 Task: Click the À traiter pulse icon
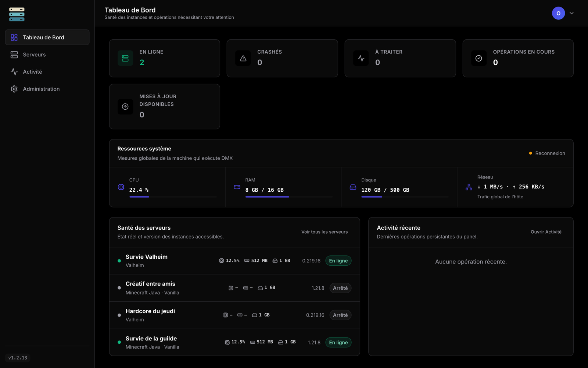(361, 58)
